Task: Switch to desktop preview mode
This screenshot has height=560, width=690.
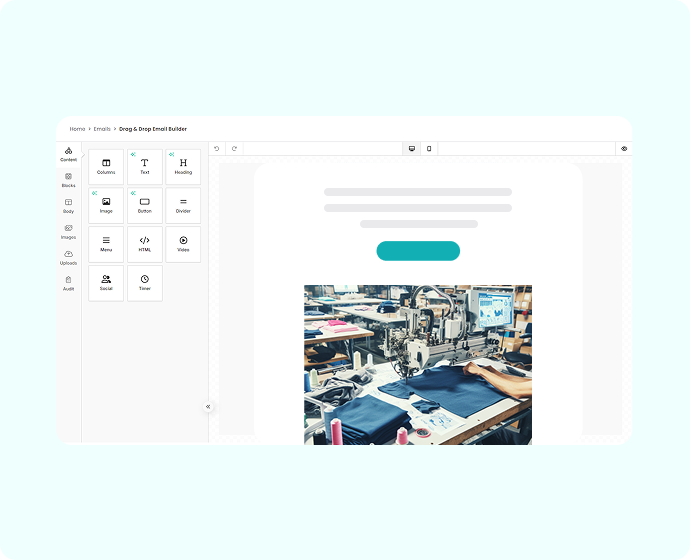Action: pos(411,149)
